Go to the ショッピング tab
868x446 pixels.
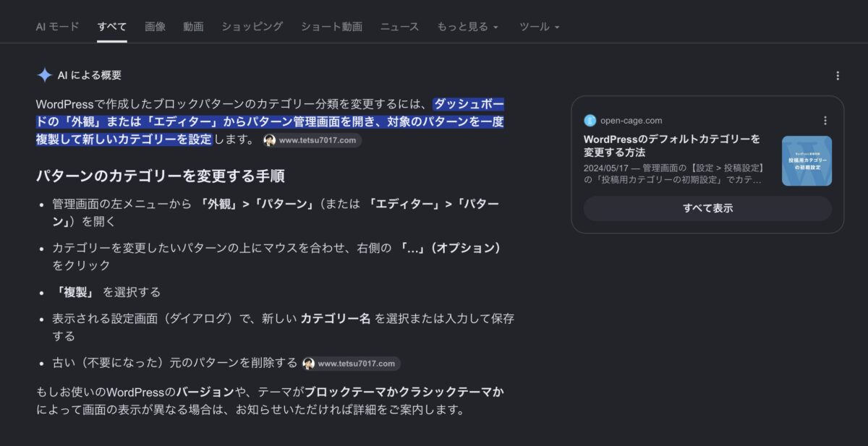[x=252, y=27]
